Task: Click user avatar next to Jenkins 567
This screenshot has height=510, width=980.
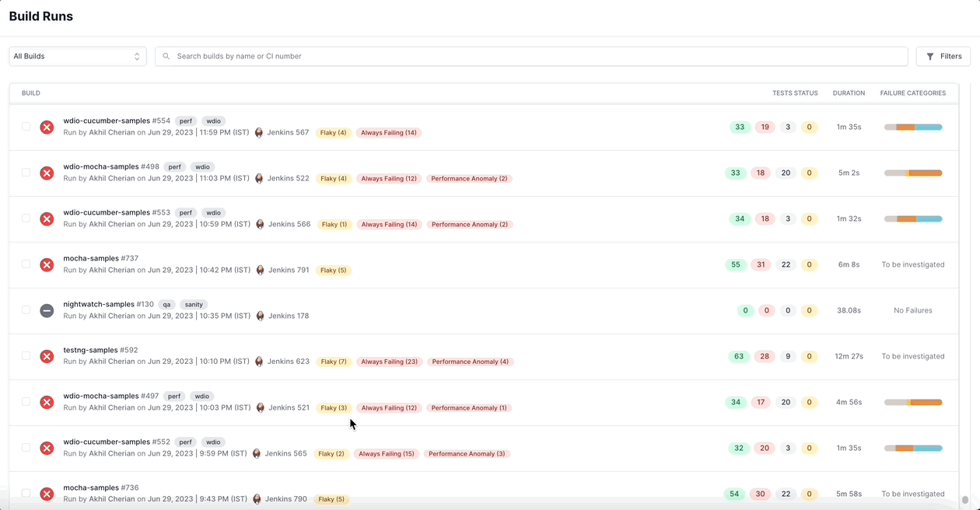Action: (x=259, y=133)
